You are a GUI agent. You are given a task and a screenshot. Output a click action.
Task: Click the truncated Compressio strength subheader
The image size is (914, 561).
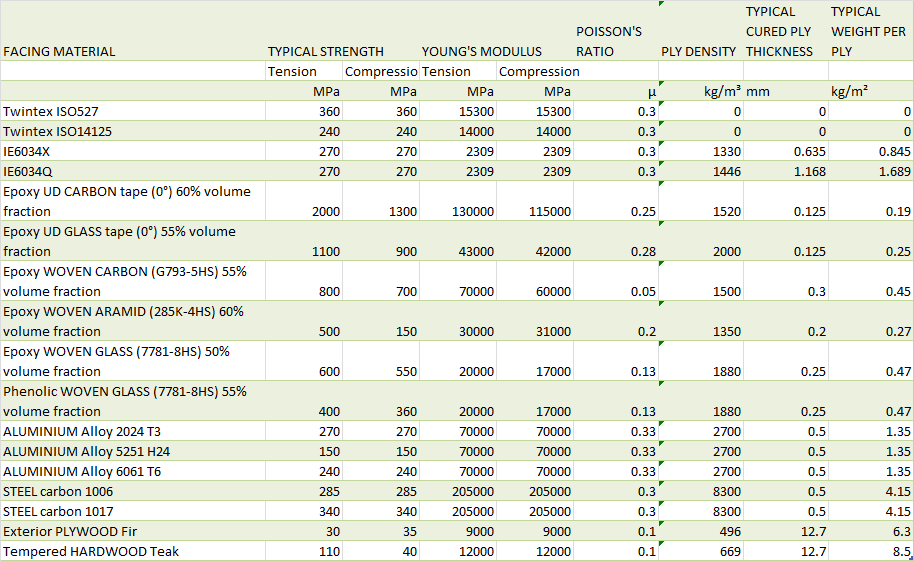coord(381,71)
